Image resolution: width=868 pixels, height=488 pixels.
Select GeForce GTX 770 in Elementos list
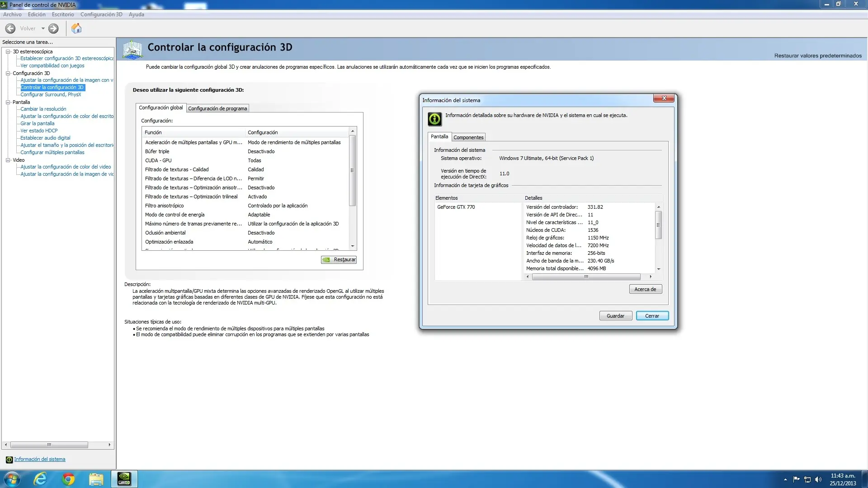pos(456,207)
